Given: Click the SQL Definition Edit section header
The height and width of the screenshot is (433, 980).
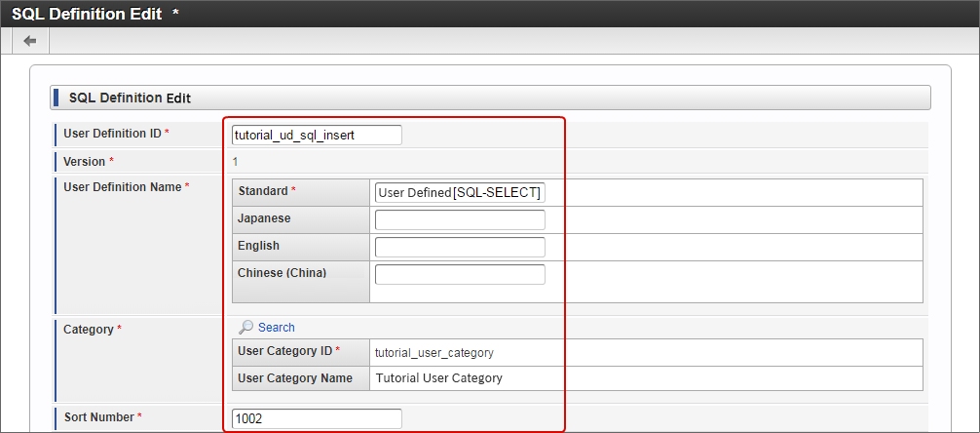Looking at the screenshot, I should [x=130, y=98].
